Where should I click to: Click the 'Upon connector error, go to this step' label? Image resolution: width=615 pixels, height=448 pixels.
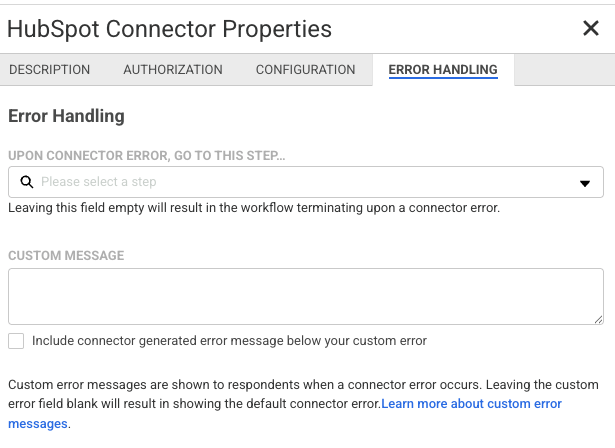coord(146,157)
